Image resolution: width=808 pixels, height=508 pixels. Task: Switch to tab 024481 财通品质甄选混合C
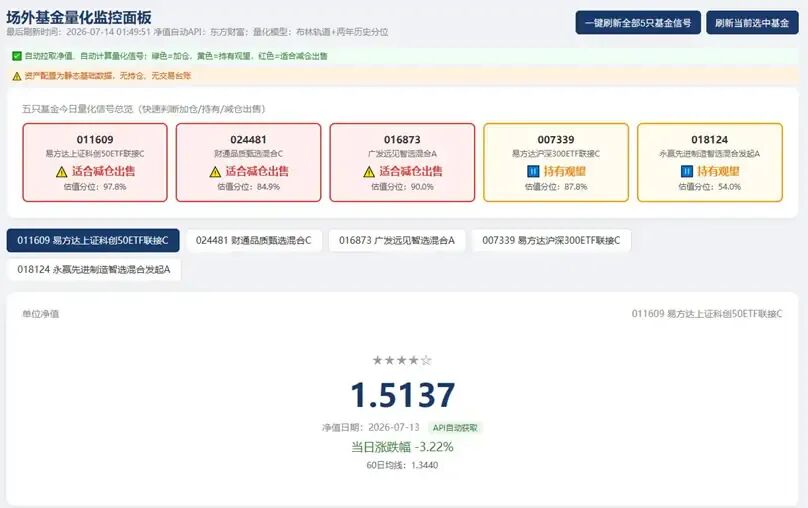click(x=254, y=241)
